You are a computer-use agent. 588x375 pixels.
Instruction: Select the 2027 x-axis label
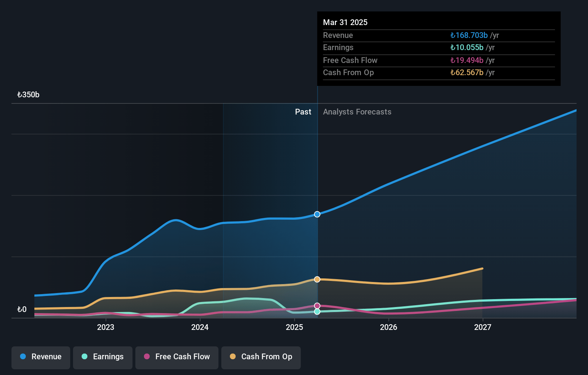point(483,327)
